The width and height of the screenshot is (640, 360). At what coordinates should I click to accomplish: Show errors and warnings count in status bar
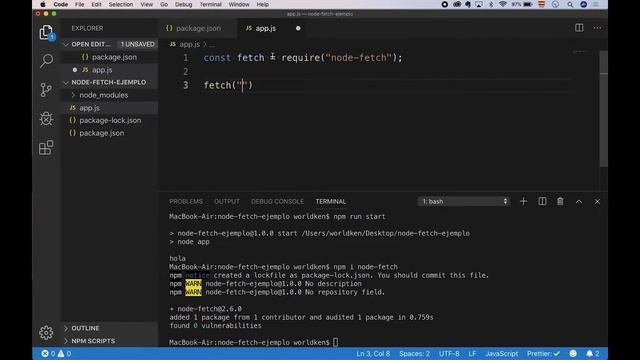56,353
